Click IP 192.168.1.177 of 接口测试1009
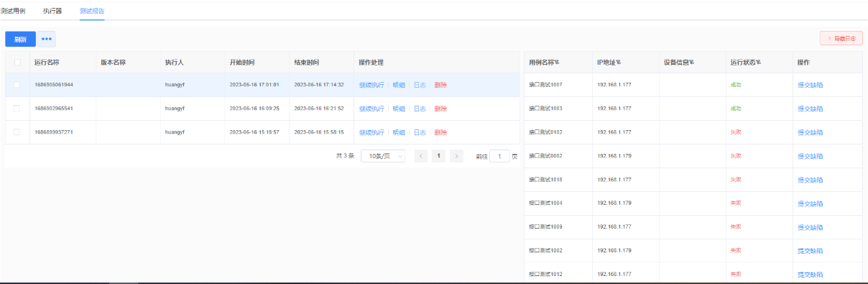The image size is (868, 284). [614, 227]
